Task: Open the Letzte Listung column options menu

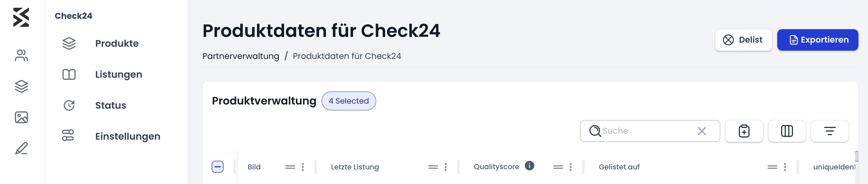Action: (445, 167)
